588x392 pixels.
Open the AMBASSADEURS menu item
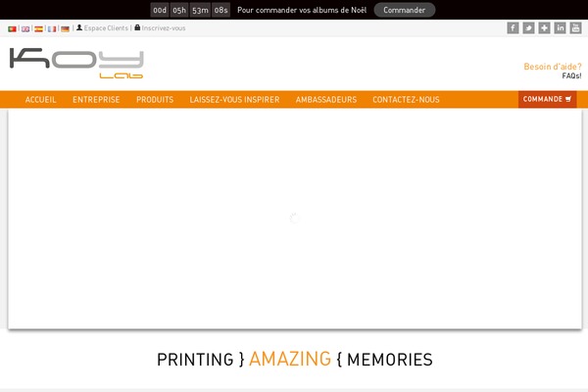pyautogui.click(x=326, y=99)
